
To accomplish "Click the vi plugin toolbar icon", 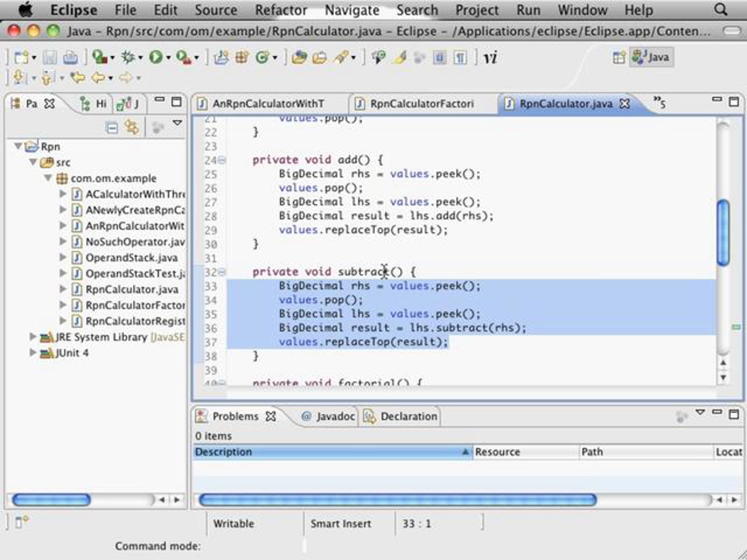I will (491, 57).
